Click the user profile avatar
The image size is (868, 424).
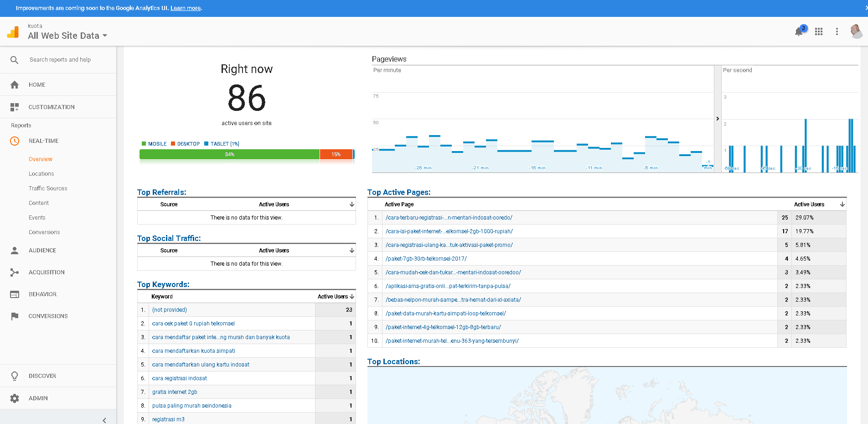coord(856,31)
